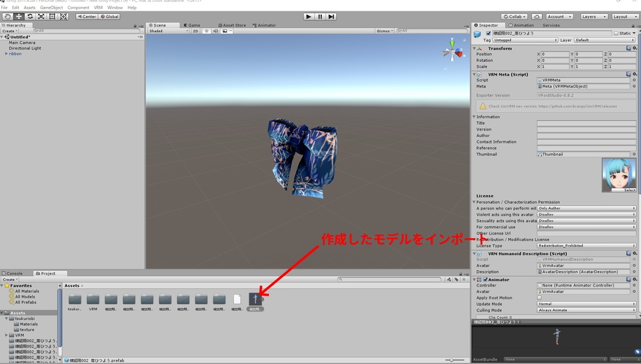Viewport: 641px width, 364px height.
Task: Switch to the Asset Store tab
Action: click(x=232, y=25)
